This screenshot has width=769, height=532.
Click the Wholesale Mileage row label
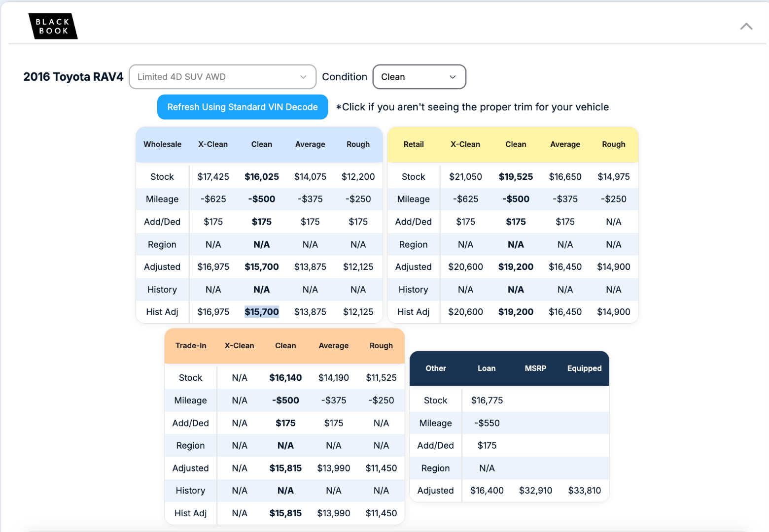[162, 199]
